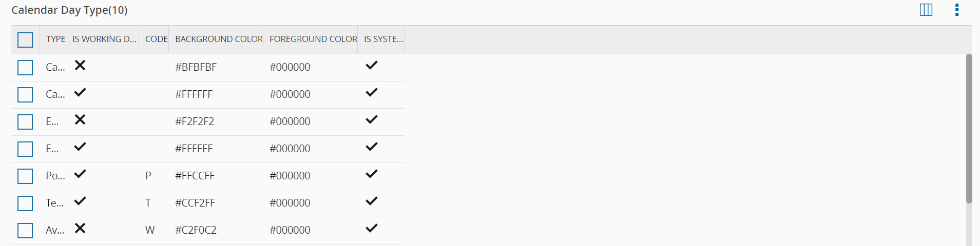The image size is (980, 246).
Task: Click the #FFCCFF background color value
Action: click(x=195, y=176)
